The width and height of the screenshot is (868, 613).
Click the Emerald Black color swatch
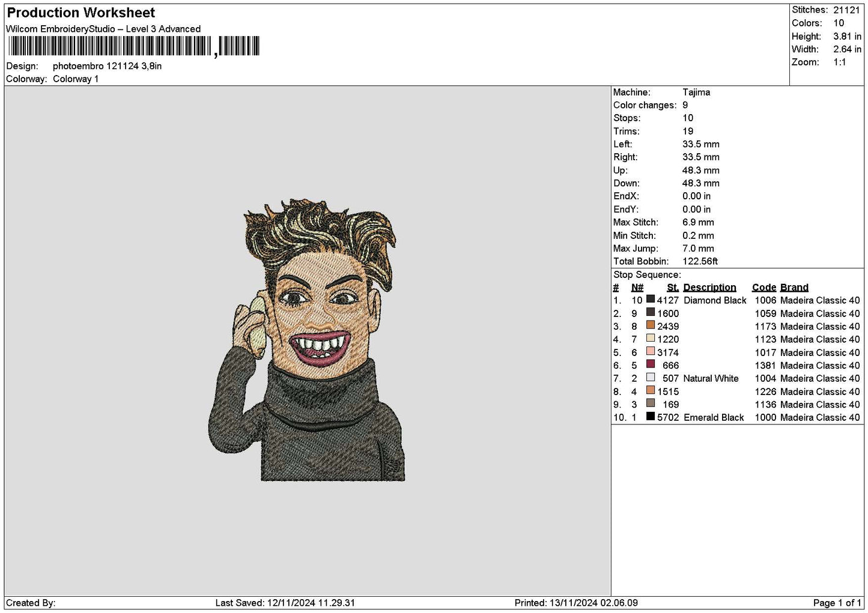coord(651,417)
